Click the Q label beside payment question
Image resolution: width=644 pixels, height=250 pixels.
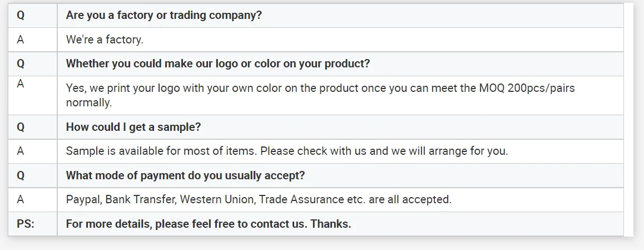coord(21,175)
